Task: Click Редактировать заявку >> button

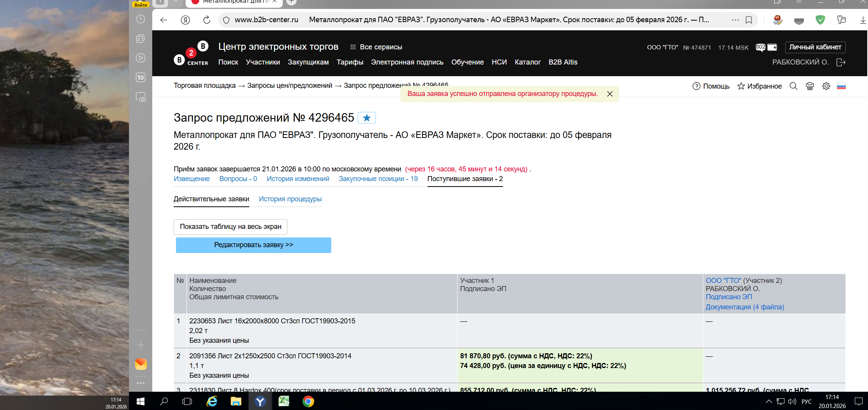Action: point(254,245)
